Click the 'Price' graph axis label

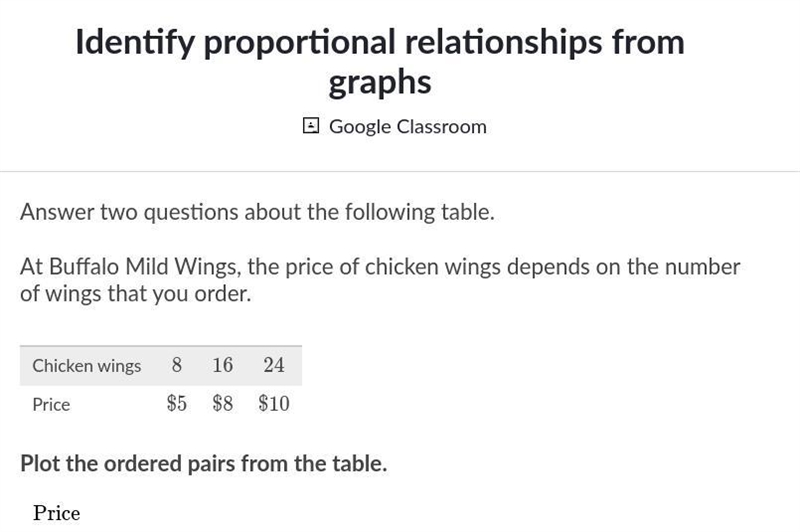tap(57, 513)
